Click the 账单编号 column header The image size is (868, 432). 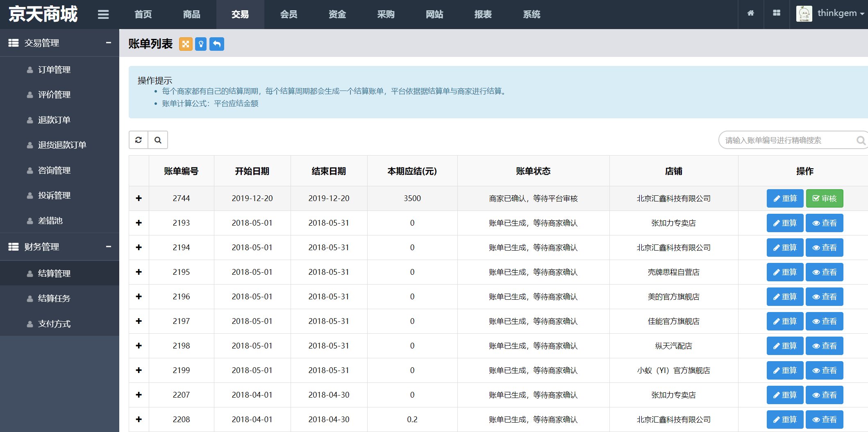click(x=181, y=171)
